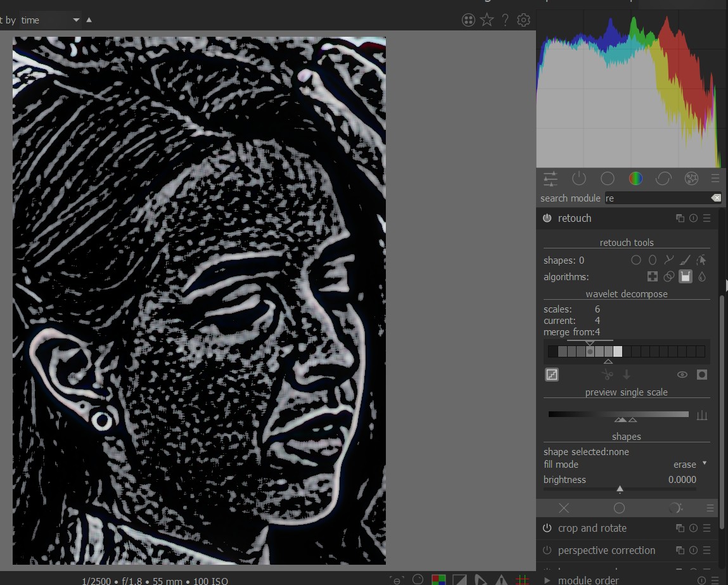The image size is (728, 585).
Task: Switch to effects modules group tab
Action: [691, 178]
